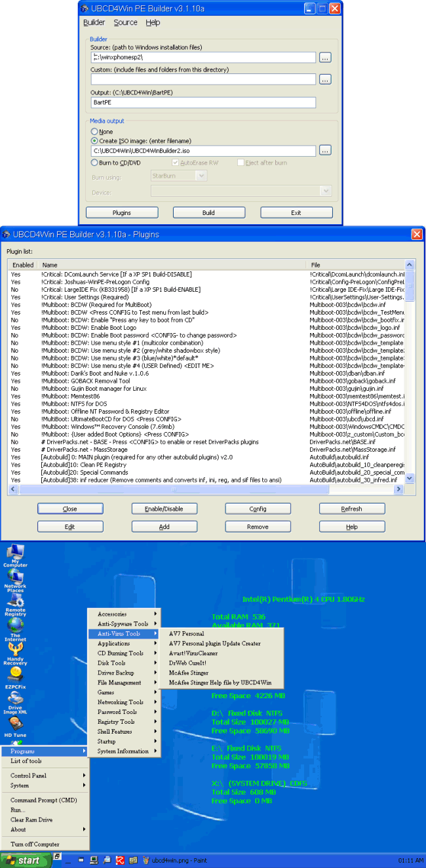Screen dimensions: 426x868
Task: Launch the HD Tune desktop icon
Action: click(x=15, y=727)
